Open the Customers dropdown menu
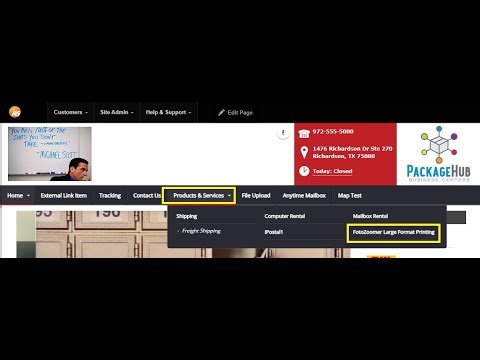The height and width of the screenshot is (360, 480). point(70,112)
